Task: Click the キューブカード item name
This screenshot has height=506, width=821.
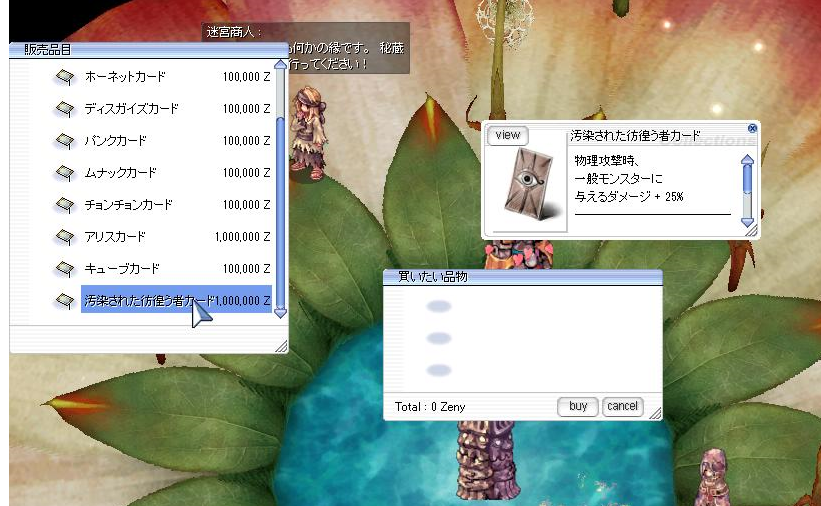Action: pos(122,269)
